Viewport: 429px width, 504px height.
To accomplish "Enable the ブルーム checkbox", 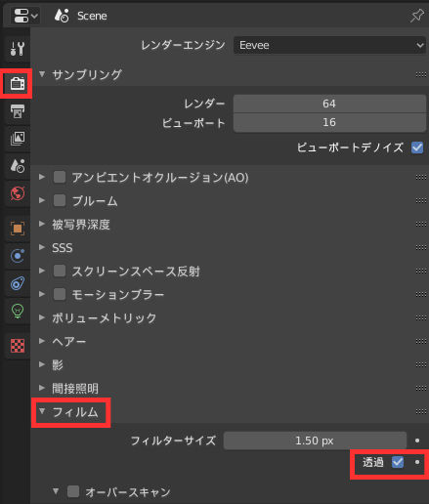I will click(x=60, y=200).
